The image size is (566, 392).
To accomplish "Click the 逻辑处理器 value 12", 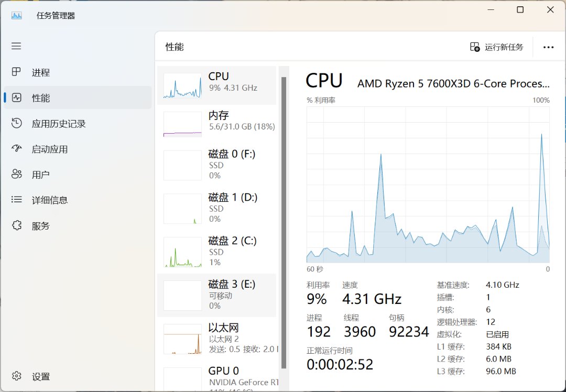I will click(x=491, y=322).
